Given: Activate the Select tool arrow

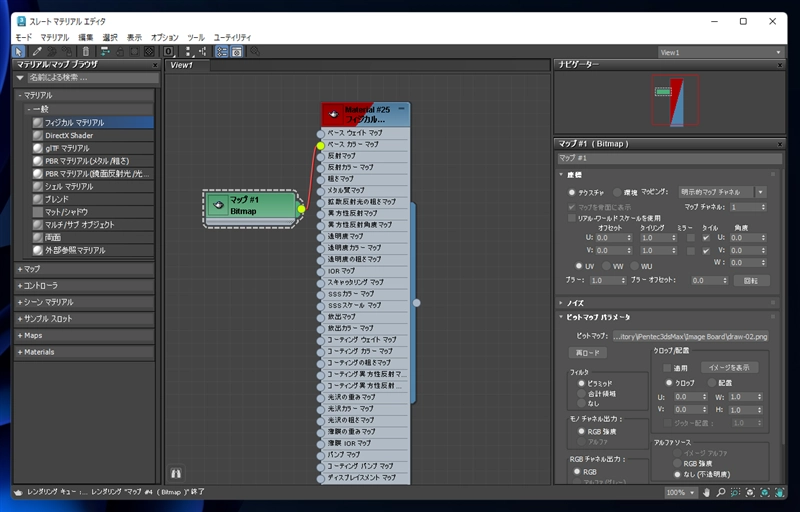Looking at the screenshot, I should click(x=19, y=52).
